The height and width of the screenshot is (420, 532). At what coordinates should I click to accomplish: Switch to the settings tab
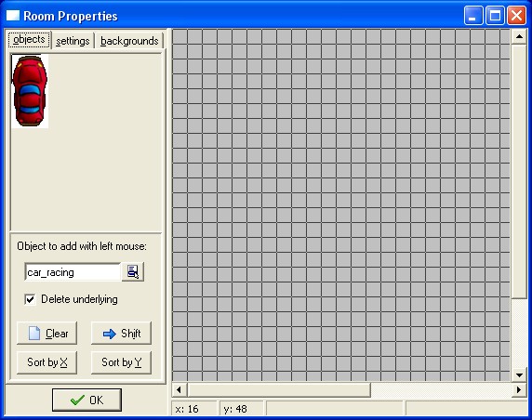pyautogui.click(x=73, y=41)
